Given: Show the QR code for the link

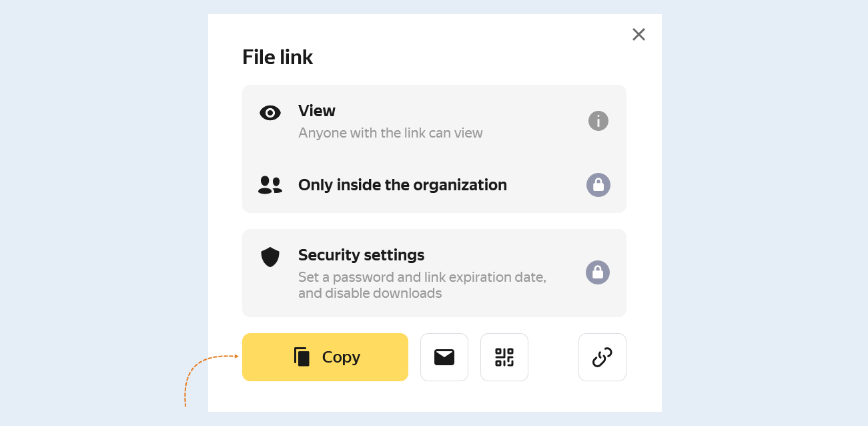Looking at the screenshot, I should 504,357.
